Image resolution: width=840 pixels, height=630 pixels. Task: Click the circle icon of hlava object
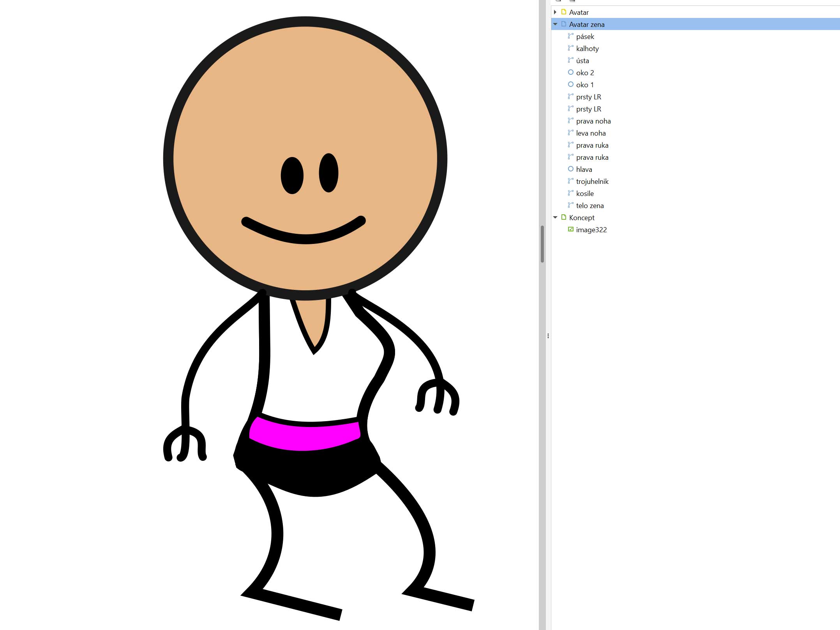(x=570, y=169)
